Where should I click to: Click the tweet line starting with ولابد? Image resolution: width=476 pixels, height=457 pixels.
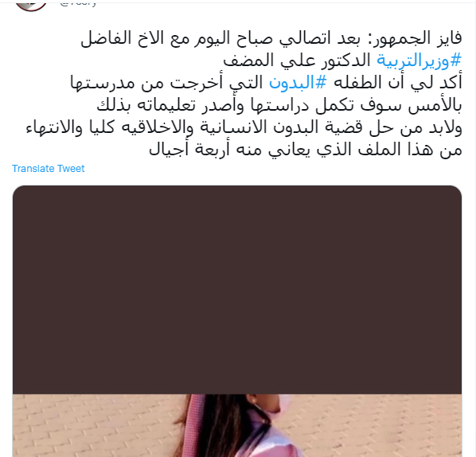[244, 127]
